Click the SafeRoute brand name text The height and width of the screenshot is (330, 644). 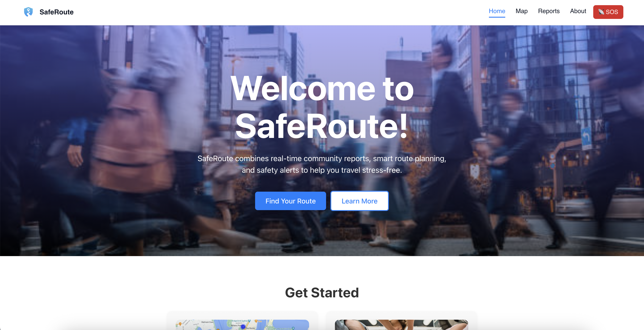click(x=57, y=12)
